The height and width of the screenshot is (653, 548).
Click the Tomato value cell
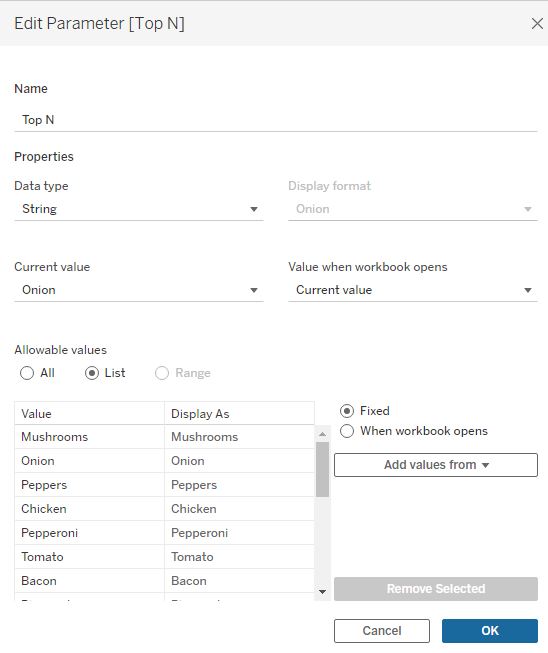coord(90,557)
